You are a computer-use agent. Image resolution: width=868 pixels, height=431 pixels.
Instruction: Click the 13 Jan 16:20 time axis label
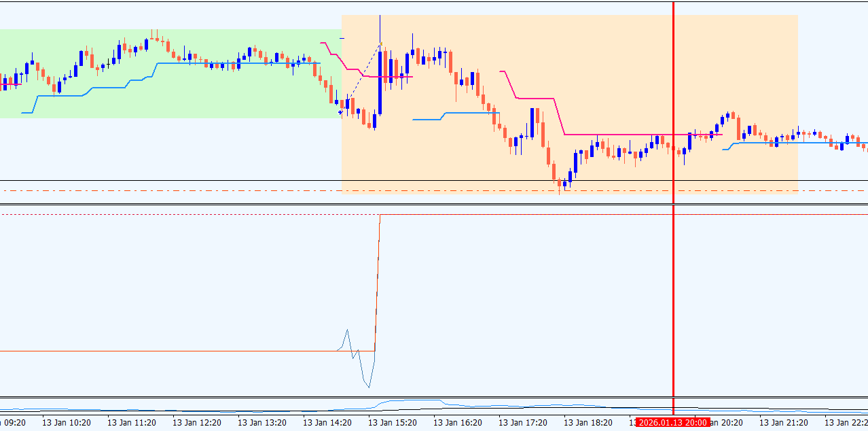pos(457,422)
